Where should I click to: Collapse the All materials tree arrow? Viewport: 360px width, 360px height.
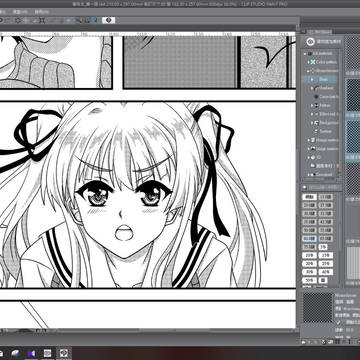click(x=305, y=53)
